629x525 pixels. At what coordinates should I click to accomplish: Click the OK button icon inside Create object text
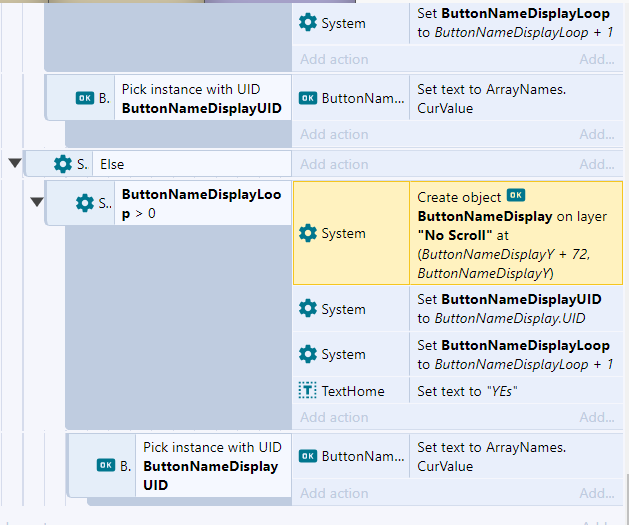(516, 195)
